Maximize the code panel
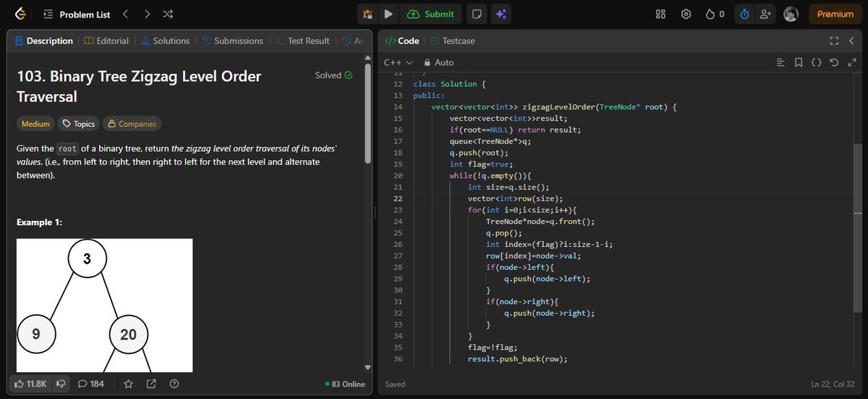This screenshot has width=868, height=399. pyautogui.click(x=833, y=41)
